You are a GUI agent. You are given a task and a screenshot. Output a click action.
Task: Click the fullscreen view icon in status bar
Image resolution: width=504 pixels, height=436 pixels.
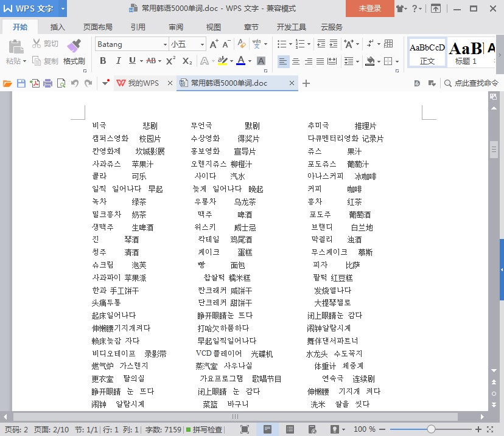click(245, 429)
